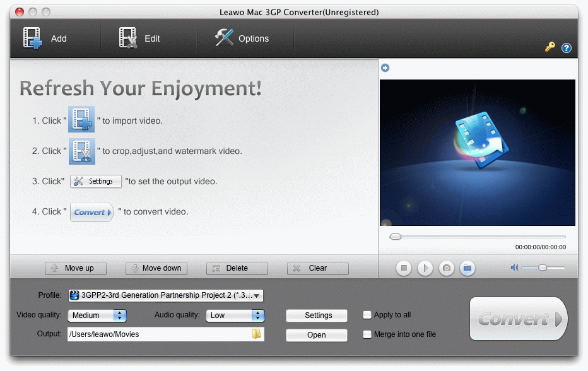This screenshot has width=588, height=371.
Task: Click the snapshot folder icon beside the camera
Action: coord(467,268)
